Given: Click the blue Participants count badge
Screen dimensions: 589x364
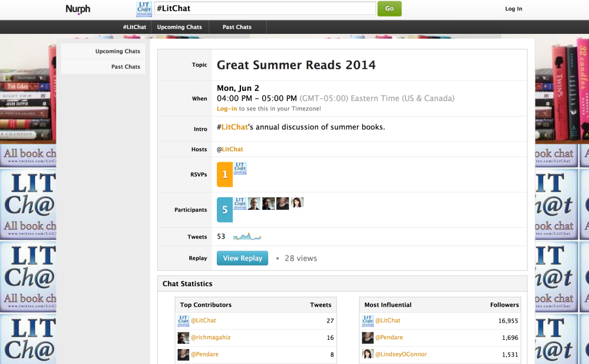Looking at the screenshot, I should [225, 210].
